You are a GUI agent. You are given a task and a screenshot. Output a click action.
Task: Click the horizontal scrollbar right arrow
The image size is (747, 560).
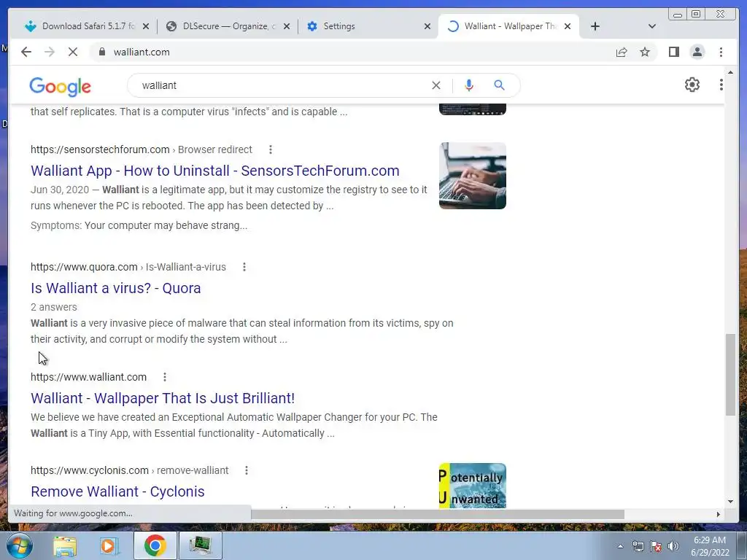click(x=718, y=514)
